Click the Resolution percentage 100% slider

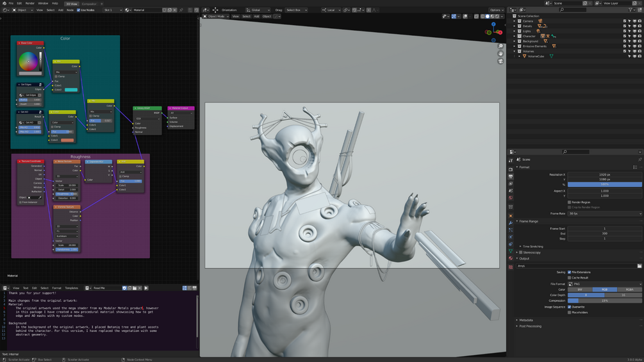point(604,185)
